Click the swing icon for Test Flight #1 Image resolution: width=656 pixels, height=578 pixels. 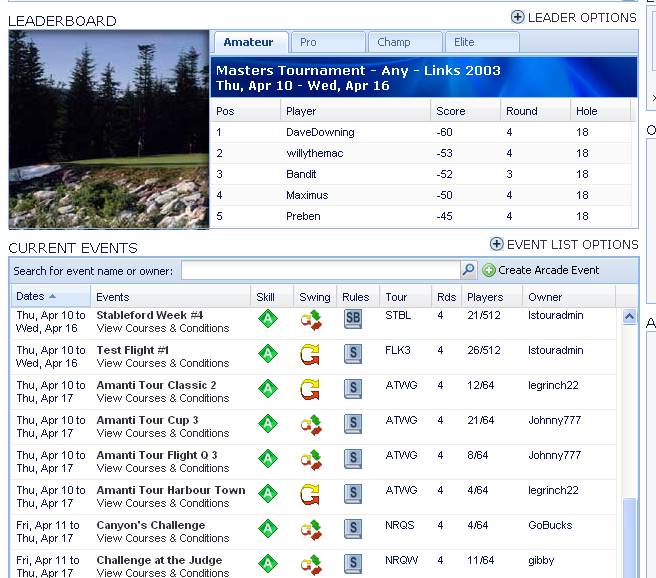click(310, 355)
